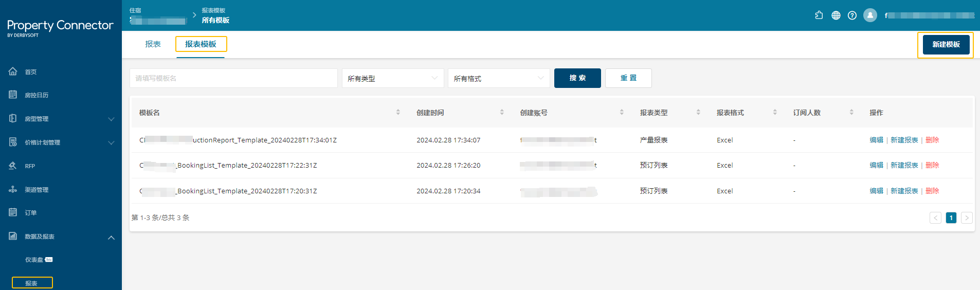
Task: Open the 渠道管理 channel icon
Action: (13, 189)
